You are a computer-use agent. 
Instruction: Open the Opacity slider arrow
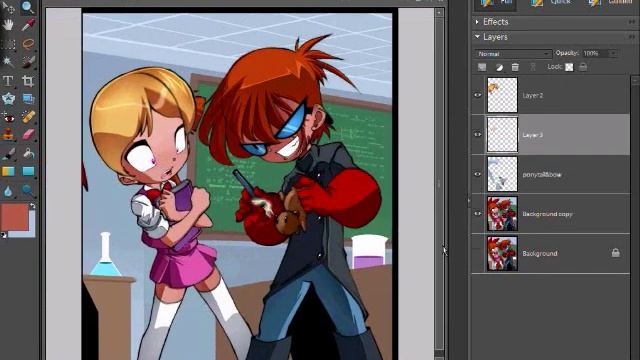pos(613,53)
